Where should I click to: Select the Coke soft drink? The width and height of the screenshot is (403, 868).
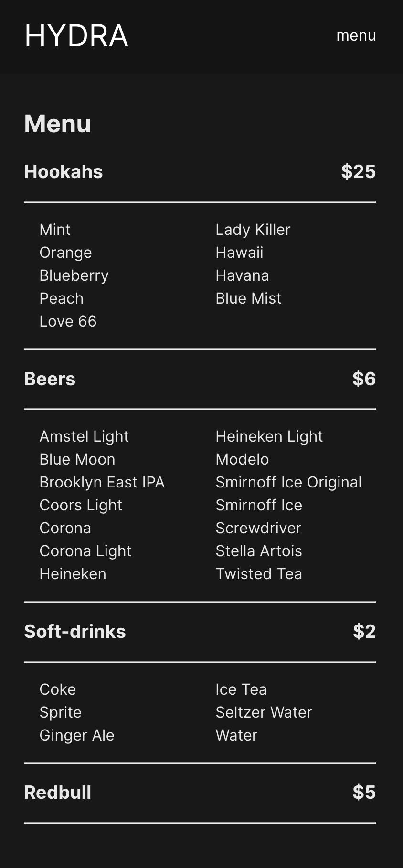coord(58,689)
